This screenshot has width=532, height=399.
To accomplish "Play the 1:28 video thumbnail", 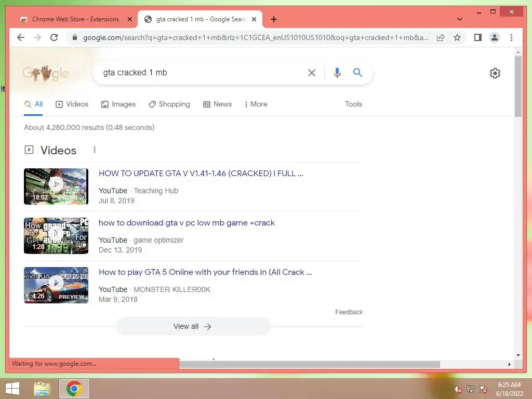I will point(56,236).
